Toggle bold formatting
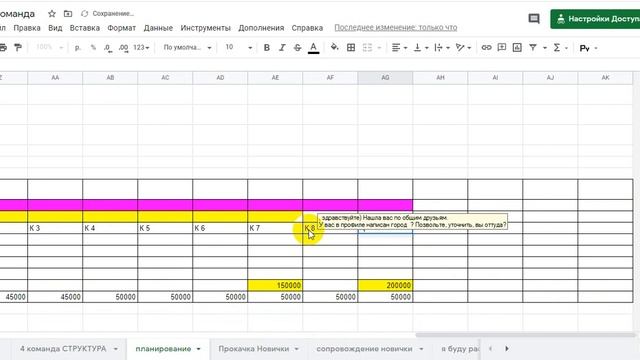Image resolution: width=640 pixels, height=360 pixels. (x=267, y=48)
